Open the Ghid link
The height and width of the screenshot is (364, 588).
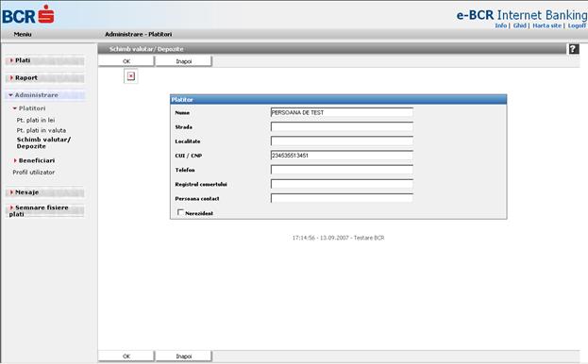520,25
